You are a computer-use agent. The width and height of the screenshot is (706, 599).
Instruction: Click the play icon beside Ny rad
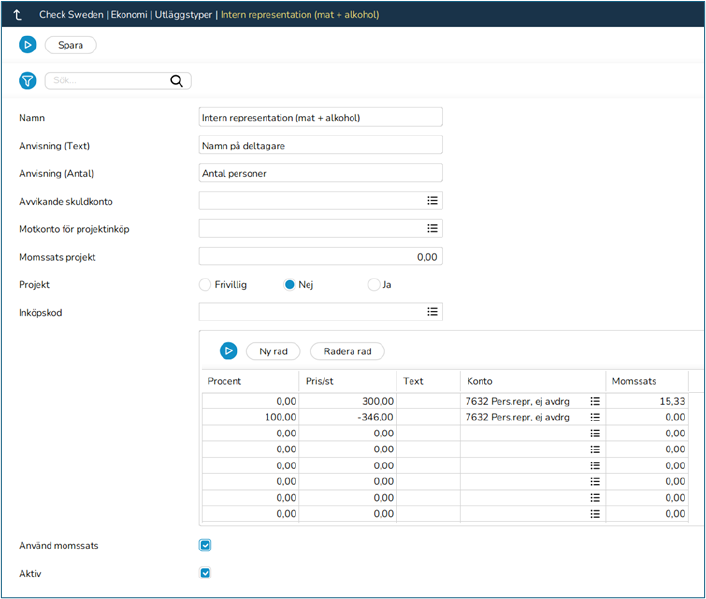[x=229, y=351]
